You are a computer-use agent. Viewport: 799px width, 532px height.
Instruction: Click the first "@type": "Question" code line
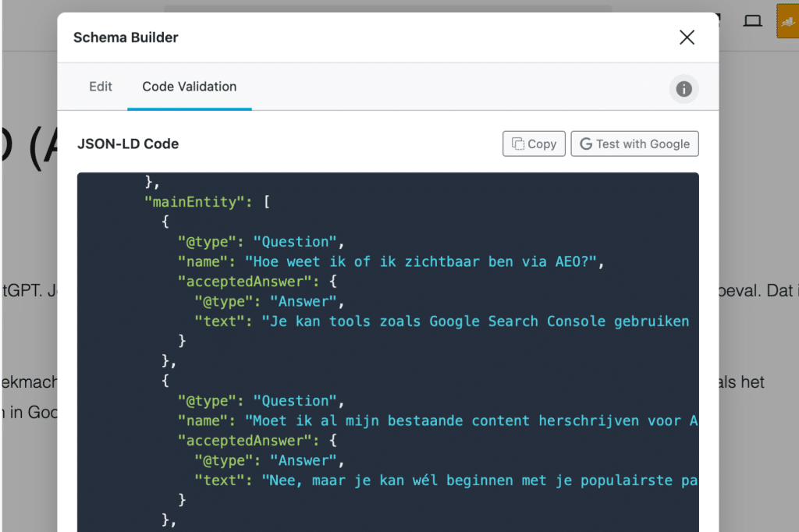[261, 242]
